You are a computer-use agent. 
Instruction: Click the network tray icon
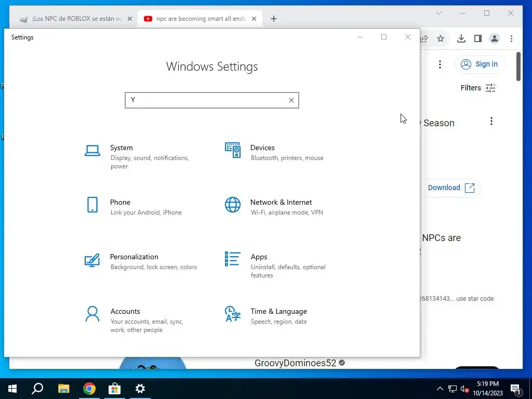click(453, 389)
